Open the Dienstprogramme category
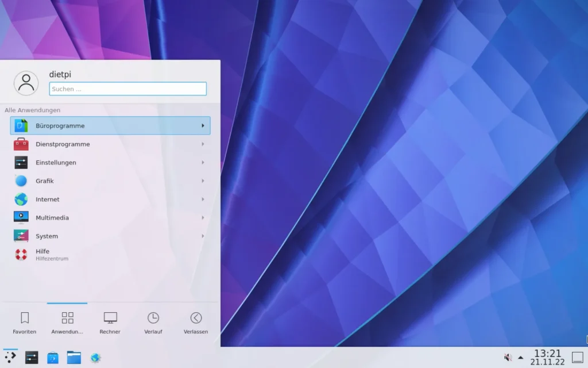 (62, 144)
